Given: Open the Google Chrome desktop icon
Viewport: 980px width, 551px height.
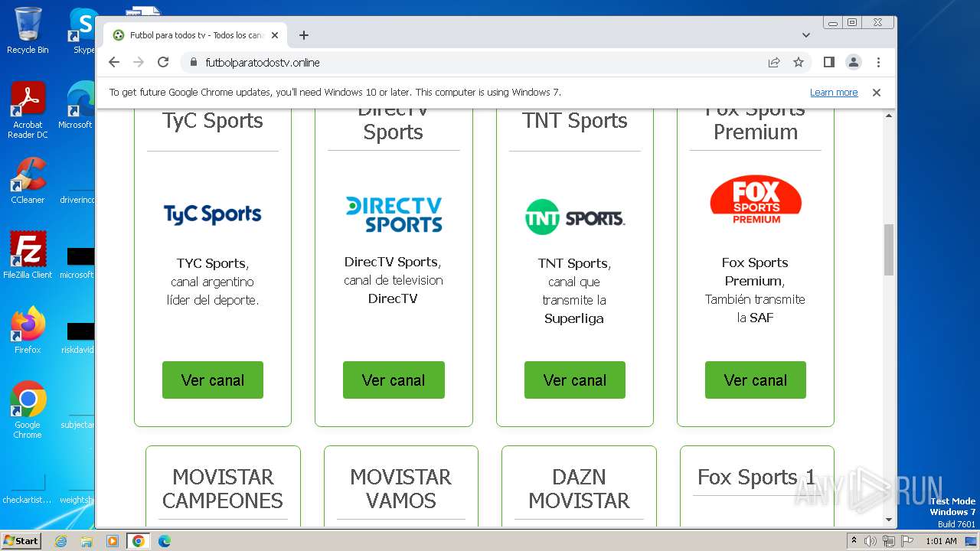Looking at the screenshot, I should tap(28, 410).
